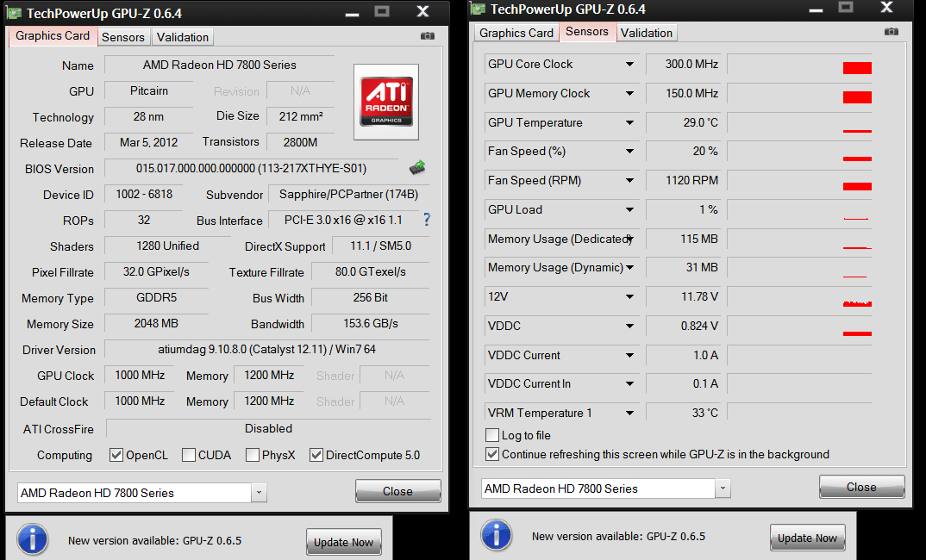Viewport: 926px width, 560px height.
Task: Click Close button in Sensors window
Action: pos(861,487)
